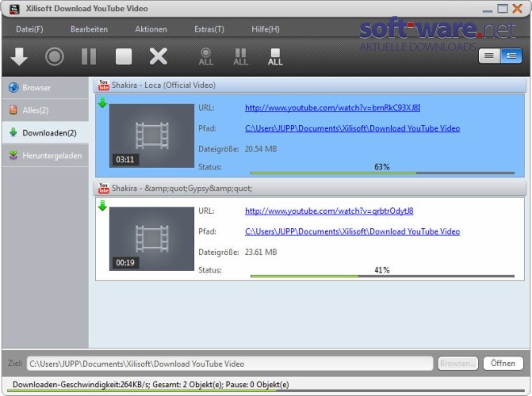Click the Öffnen button
Viewport: 532px width, 396px height.
[503, 364]
